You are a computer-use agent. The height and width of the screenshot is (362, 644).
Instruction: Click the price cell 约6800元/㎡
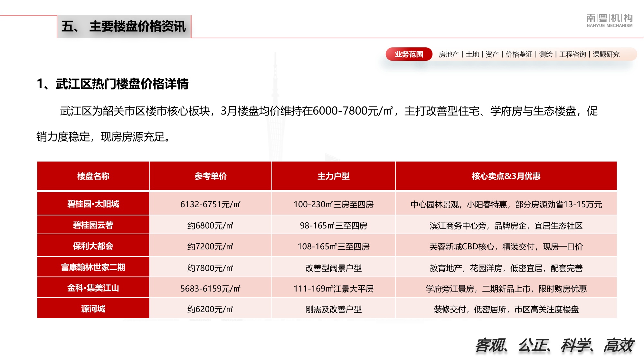click(x=211, y=225)
